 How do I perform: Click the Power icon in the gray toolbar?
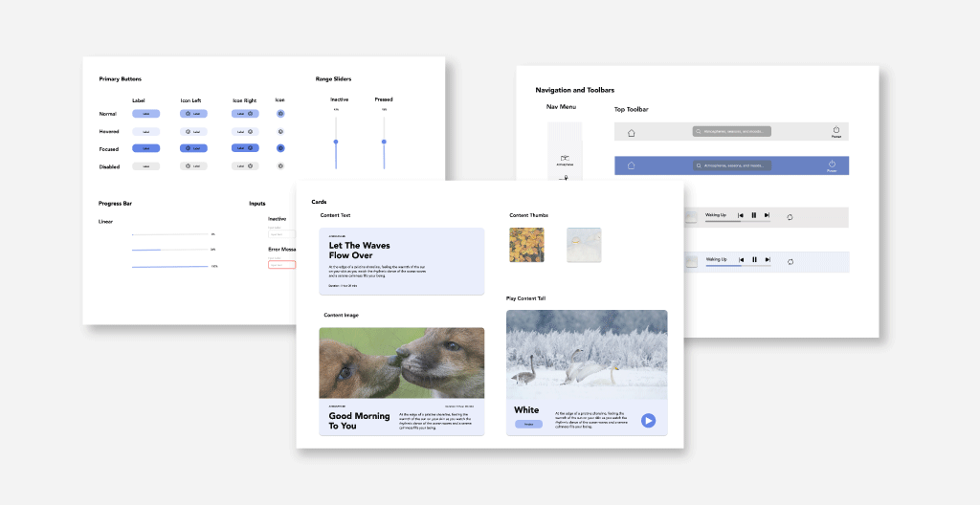(x=835, y=130)
